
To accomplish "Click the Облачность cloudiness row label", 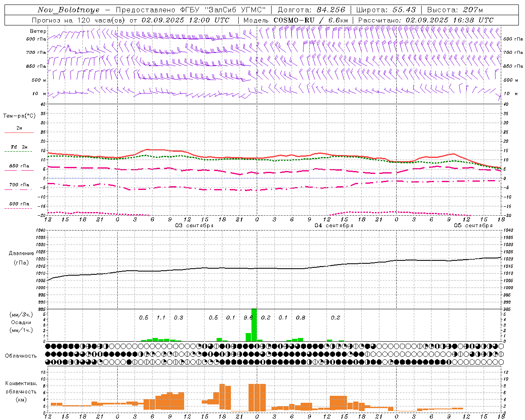I will (21, 356).
